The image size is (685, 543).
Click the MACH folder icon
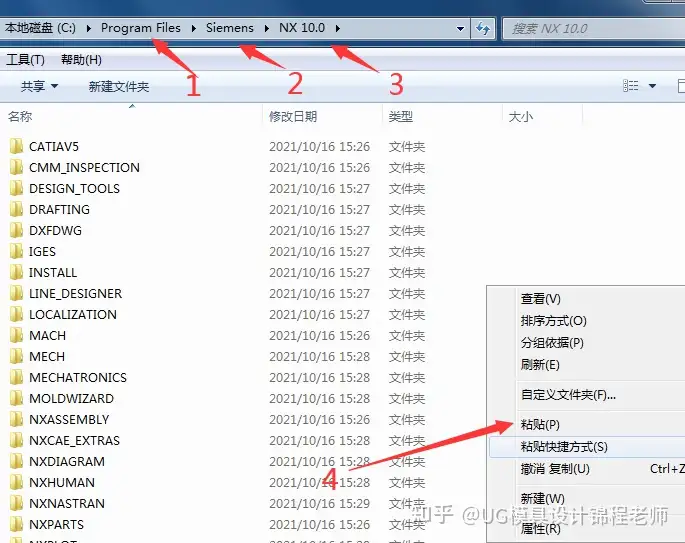16,335
